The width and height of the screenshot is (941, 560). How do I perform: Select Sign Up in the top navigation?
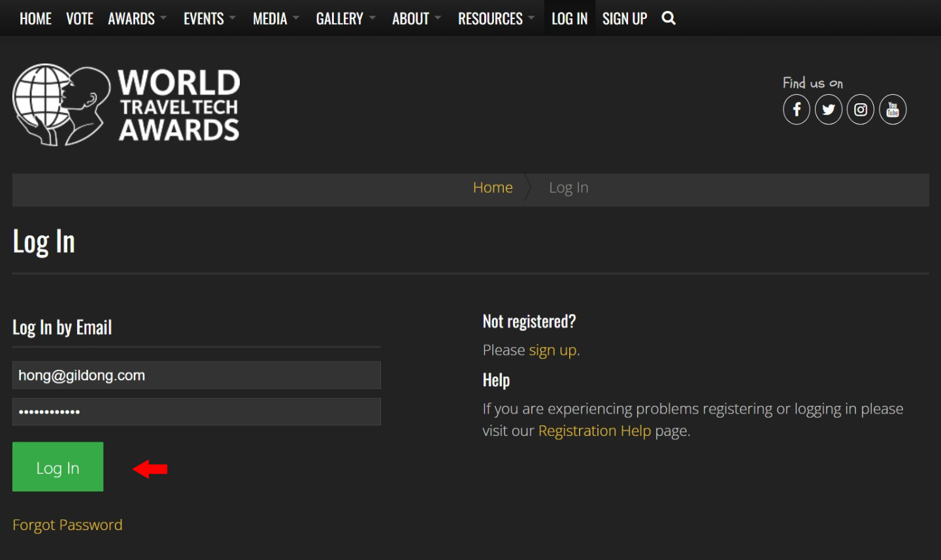624,18
